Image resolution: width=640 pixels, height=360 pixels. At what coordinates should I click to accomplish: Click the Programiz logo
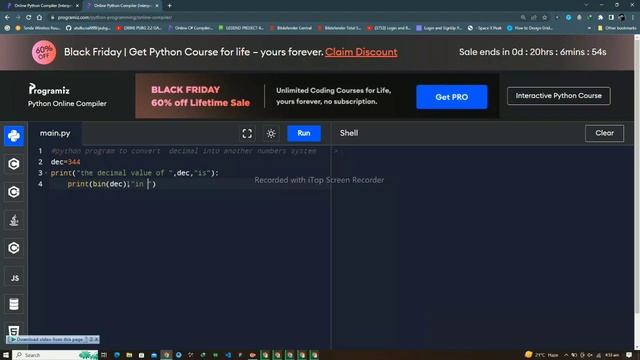click(49, 89)
